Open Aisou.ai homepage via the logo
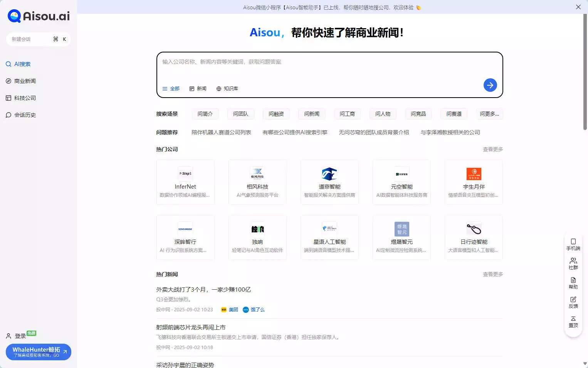This screenshot has width=588, height=368. pos(38,16)
